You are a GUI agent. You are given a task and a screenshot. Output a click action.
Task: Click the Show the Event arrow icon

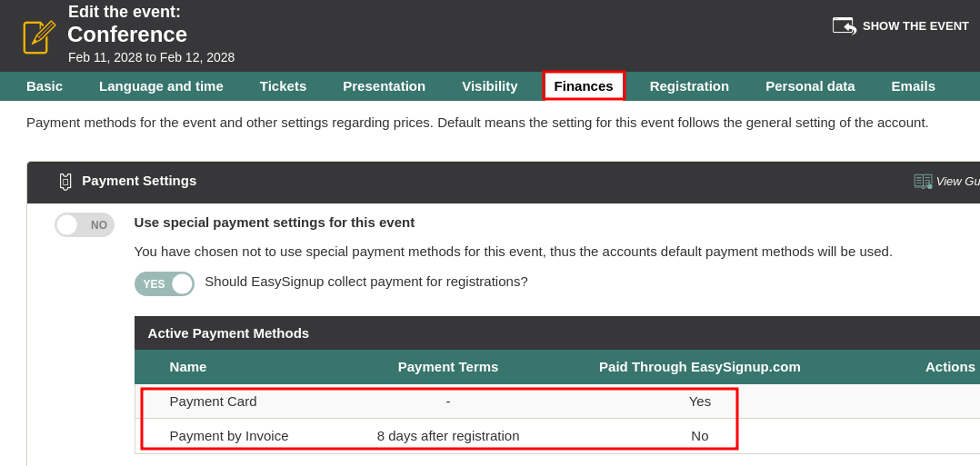tap(845, 25)
